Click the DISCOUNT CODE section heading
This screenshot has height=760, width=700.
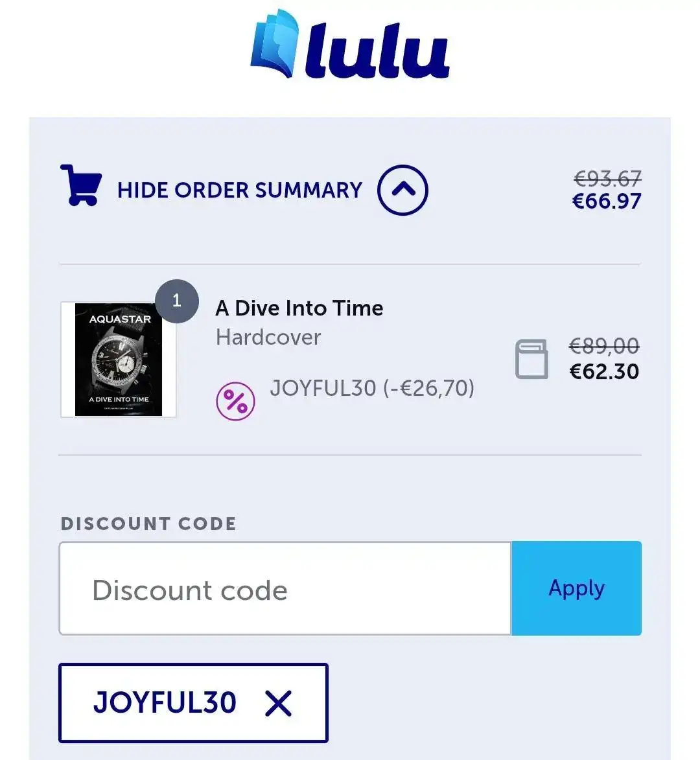148,524
